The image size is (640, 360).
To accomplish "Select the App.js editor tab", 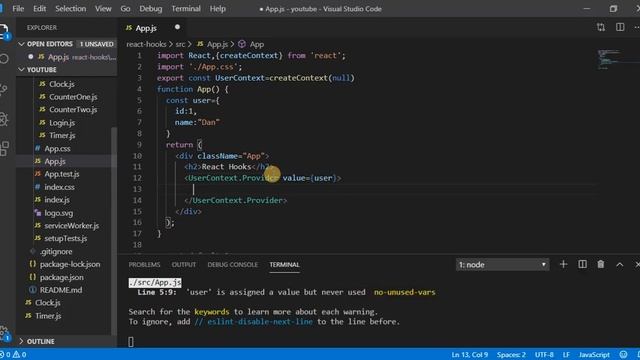I will pyautogui.click(x=146, y=28).
